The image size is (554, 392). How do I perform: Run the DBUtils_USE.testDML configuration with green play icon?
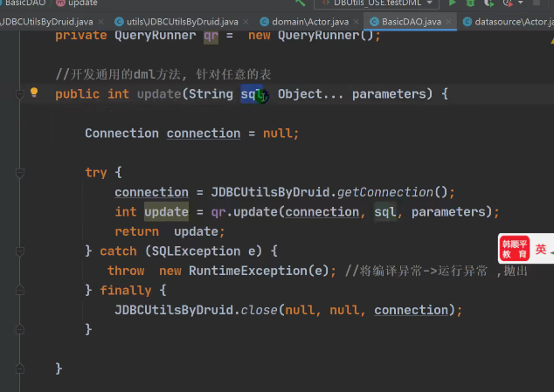(x=452, y=3)
